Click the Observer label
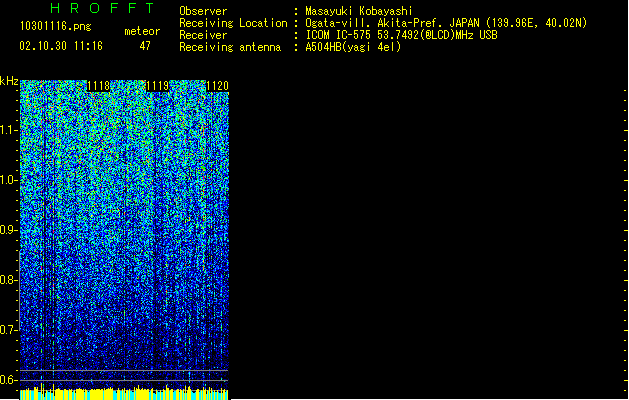Screen dimensions: 629x400 [x=203, y=11]
